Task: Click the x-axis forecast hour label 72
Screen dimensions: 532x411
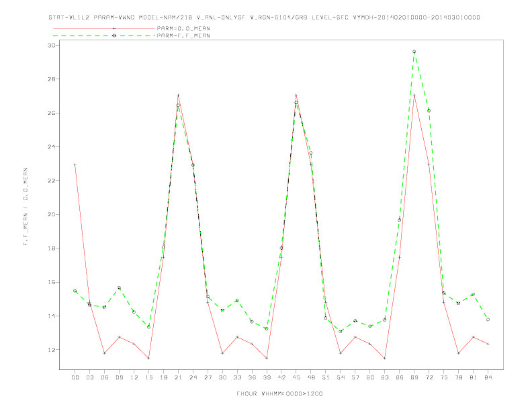Action: 429,377
